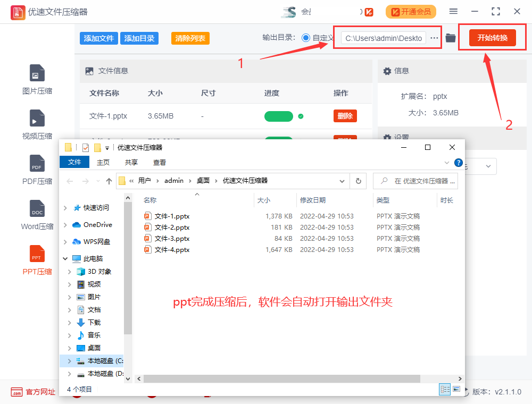Image resolution: width=532 pixels, height=404 pixels.
Task: Click the 优速文件压缩器 app logo
Action: point(18,12)
